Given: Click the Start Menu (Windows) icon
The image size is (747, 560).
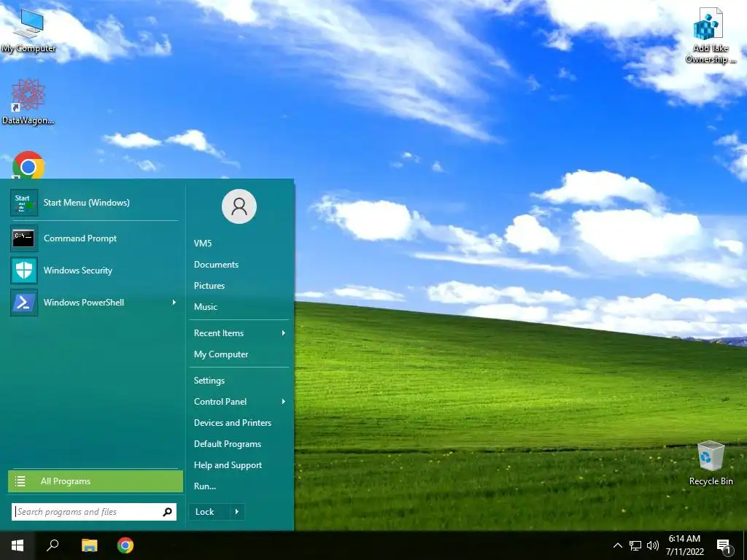Looking at the screenshot, I should click(x=24, y=203).
